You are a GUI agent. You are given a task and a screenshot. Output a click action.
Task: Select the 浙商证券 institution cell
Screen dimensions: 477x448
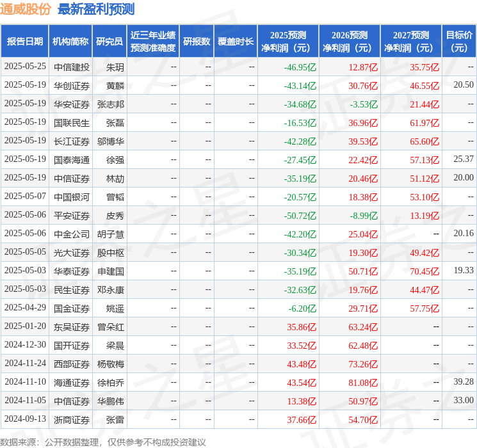[71, 419]
